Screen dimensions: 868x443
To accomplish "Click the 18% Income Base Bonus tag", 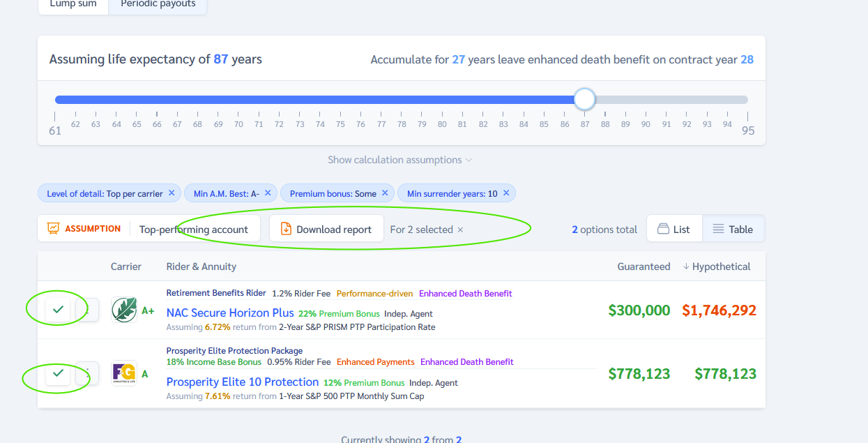I will (x=214, y=362).
